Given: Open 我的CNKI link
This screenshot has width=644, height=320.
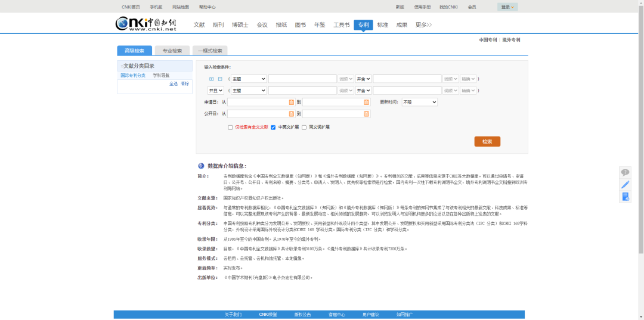Looking at the screenshot, I should [448, 7].
